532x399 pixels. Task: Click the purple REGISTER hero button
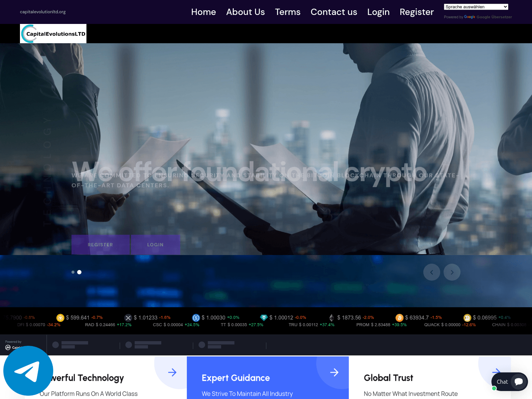[x=100, y=245]
